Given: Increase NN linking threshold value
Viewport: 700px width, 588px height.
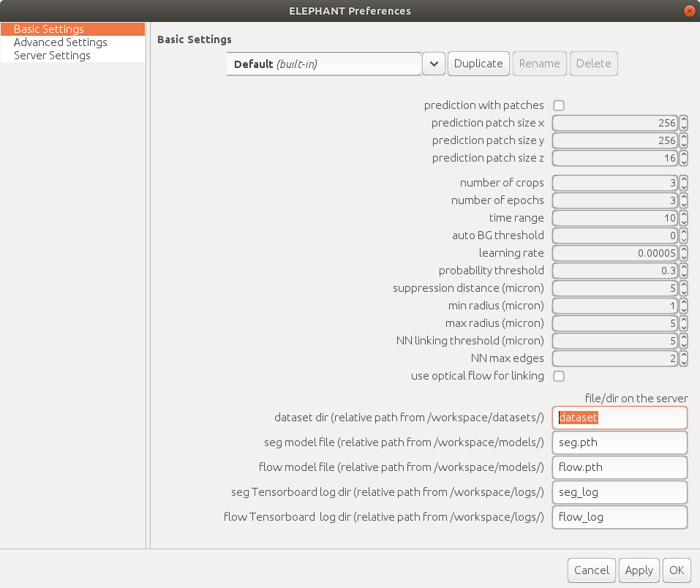Looking at the screenshot, I should (683, 336).
